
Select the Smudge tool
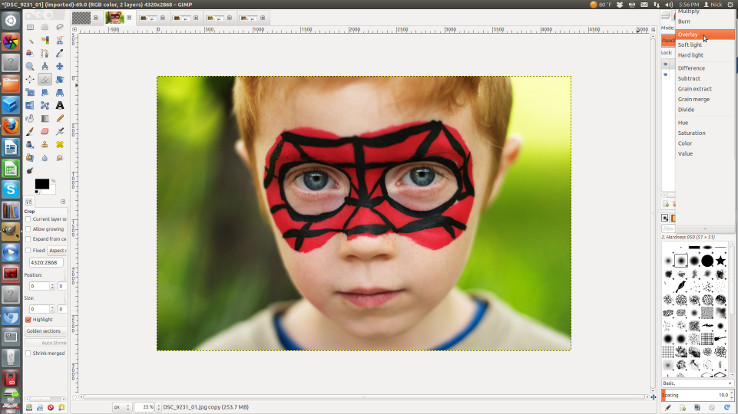[60, 158]
